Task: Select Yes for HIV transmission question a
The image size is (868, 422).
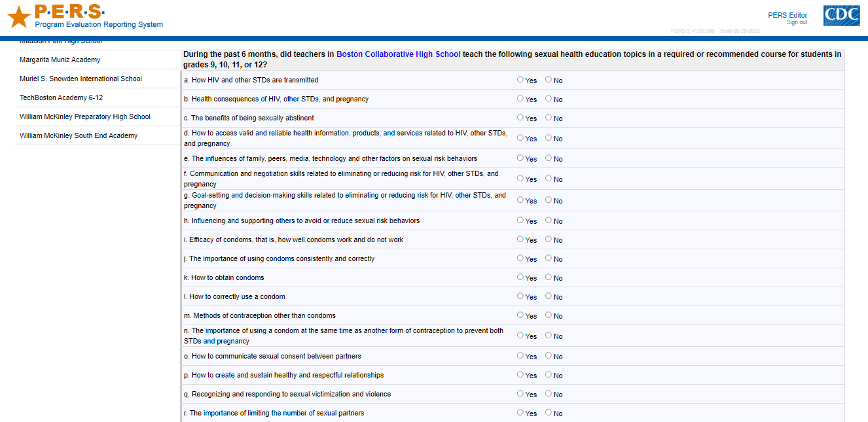Action: tap(520, 80)
